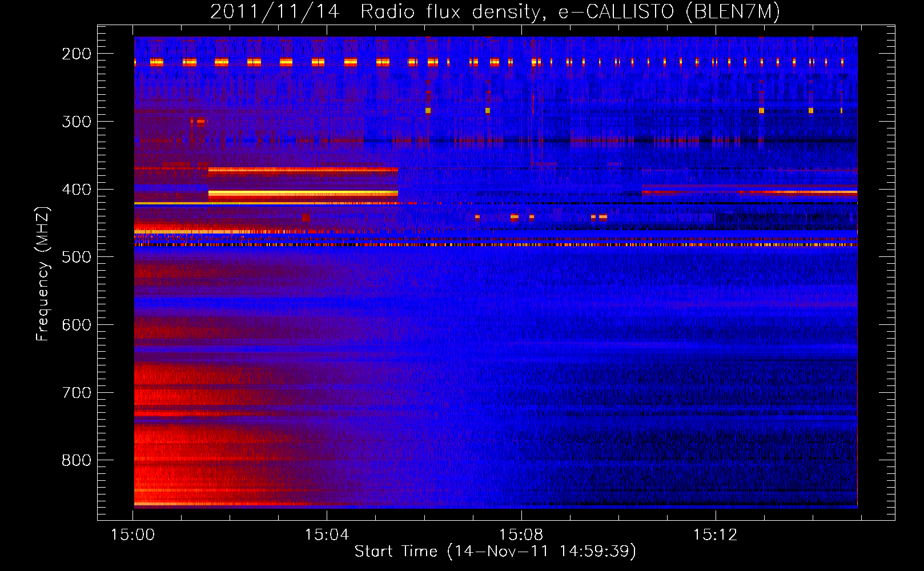Click the 15:12 time tick label
This screenshot has width=924, height=571.
(715, 535)
